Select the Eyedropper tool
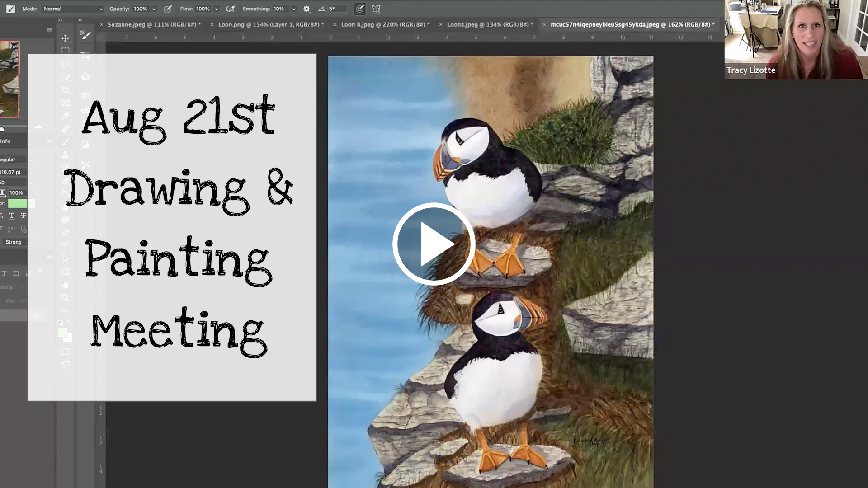The image size is (868, 488). coord(66,116)
